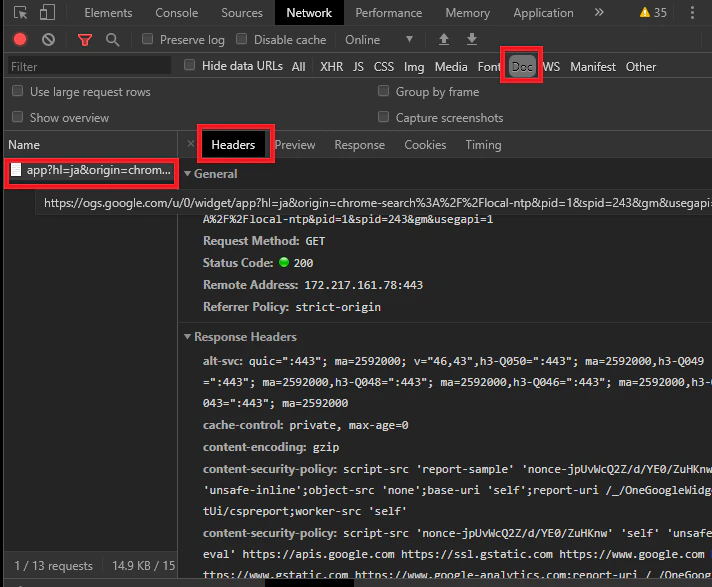
Task: Open the Application panel tab
Action: point(543,13)
